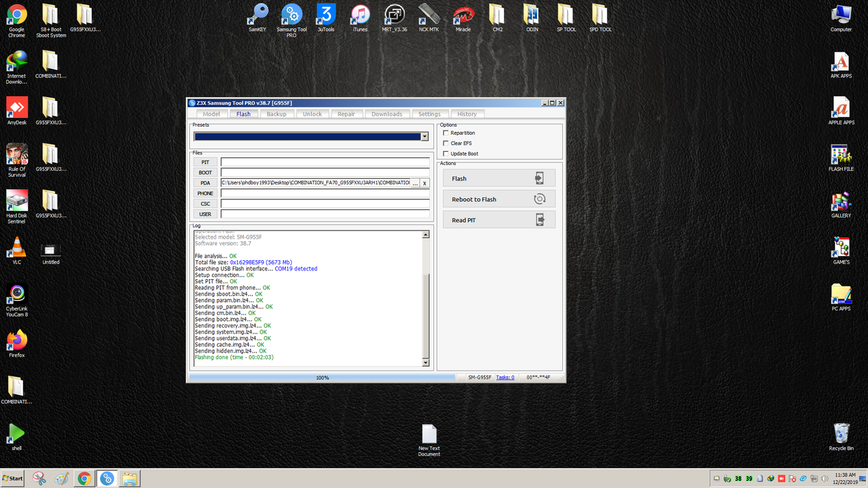868x488 pixels.
Task: Launch iTunes from the desktop
Action: [360, 18]
